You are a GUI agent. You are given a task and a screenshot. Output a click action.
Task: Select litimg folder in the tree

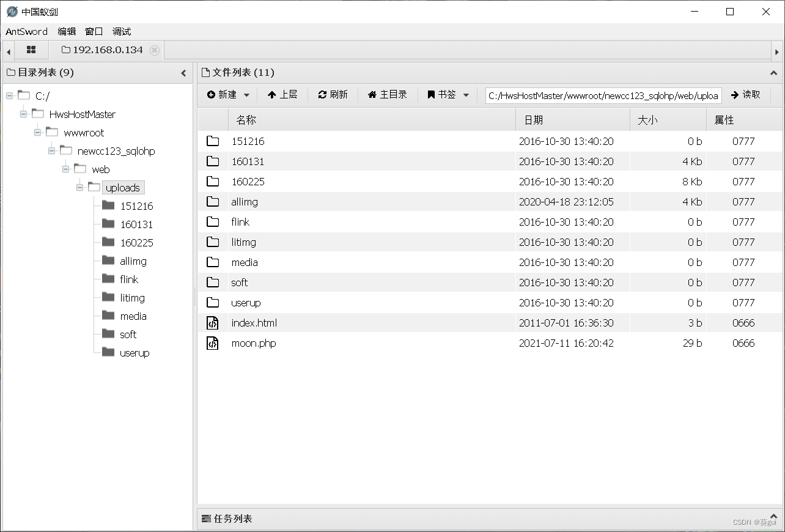tap(132, 298)
